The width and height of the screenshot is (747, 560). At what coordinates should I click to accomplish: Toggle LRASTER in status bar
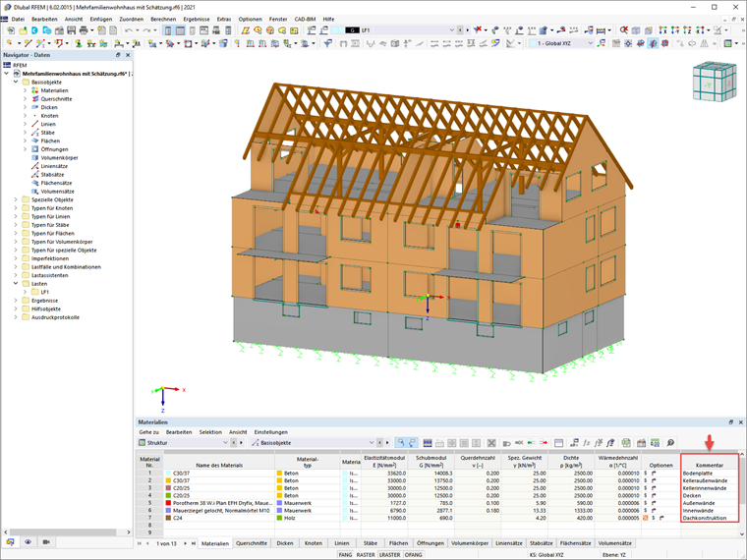389,555
